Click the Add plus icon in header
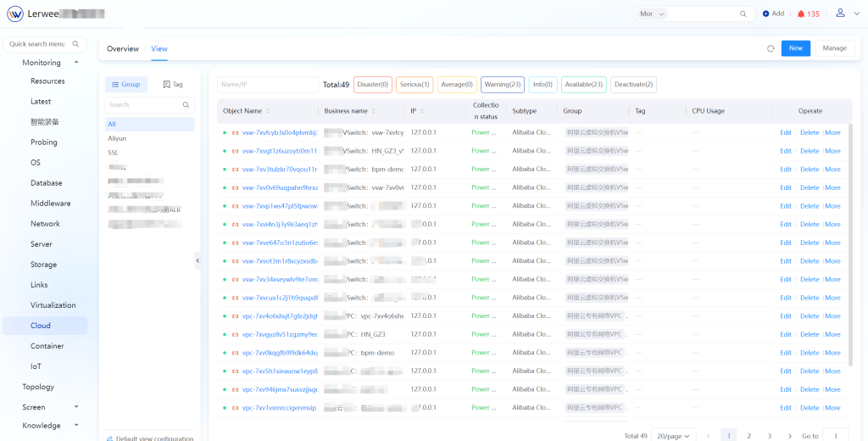 (766, 14)
